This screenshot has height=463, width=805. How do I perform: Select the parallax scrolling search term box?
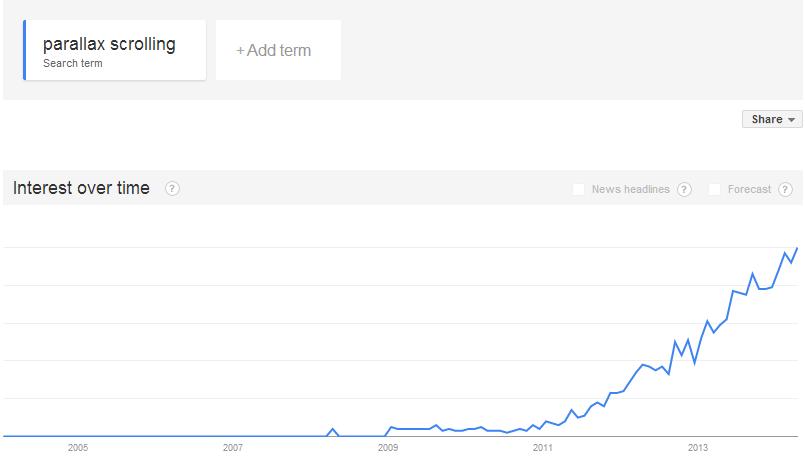[114, 50]
